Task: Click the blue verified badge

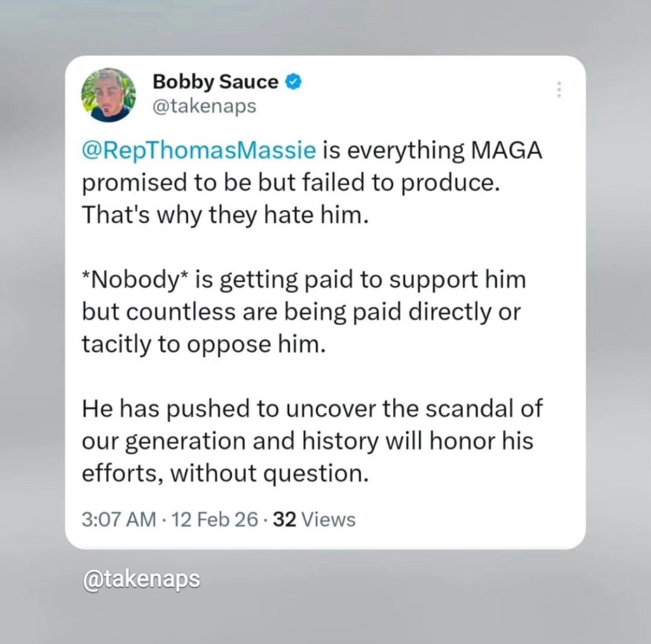Action: point(292,82)
